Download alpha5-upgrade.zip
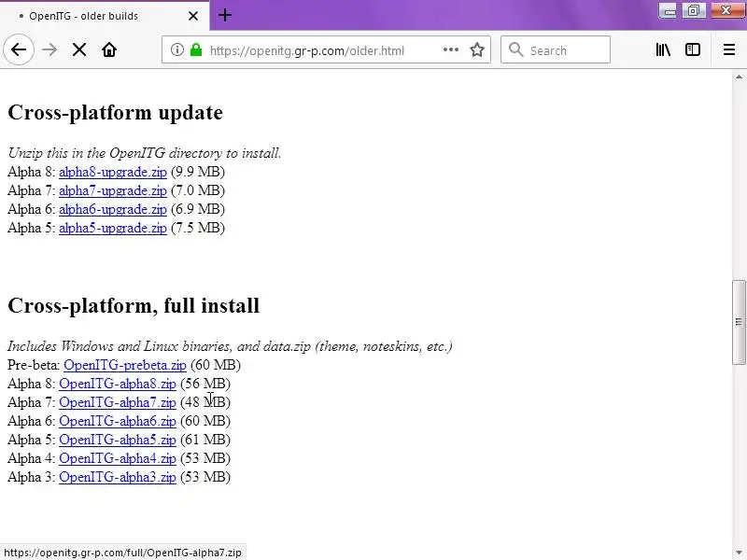Image resolution: width=747 pixels, height=560 pixels. (113, 228)
